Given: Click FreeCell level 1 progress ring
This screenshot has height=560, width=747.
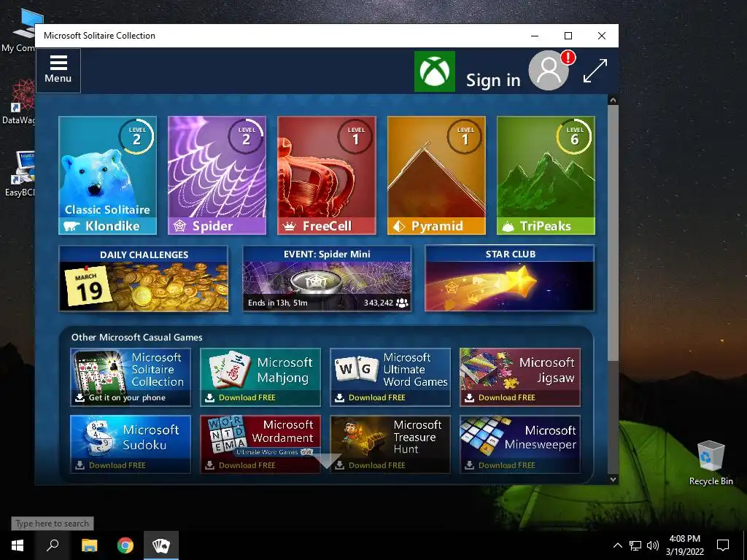Looking at the screenshot, I should (356, 136).
